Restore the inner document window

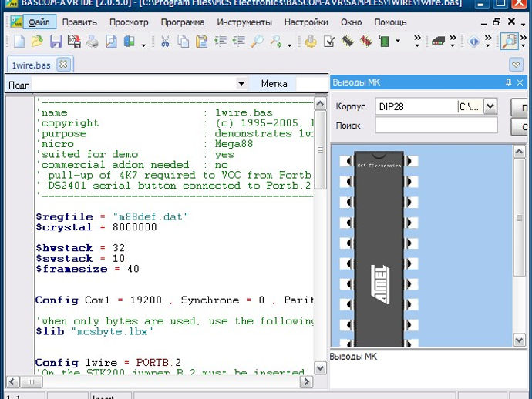coord(497,22)
